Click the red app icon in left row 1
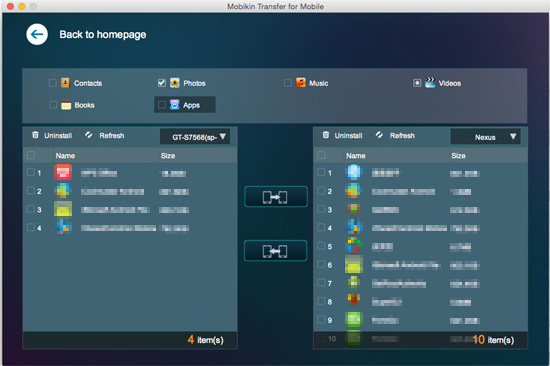The height and width of the screenshot is (366, 550). coord(63,172)
